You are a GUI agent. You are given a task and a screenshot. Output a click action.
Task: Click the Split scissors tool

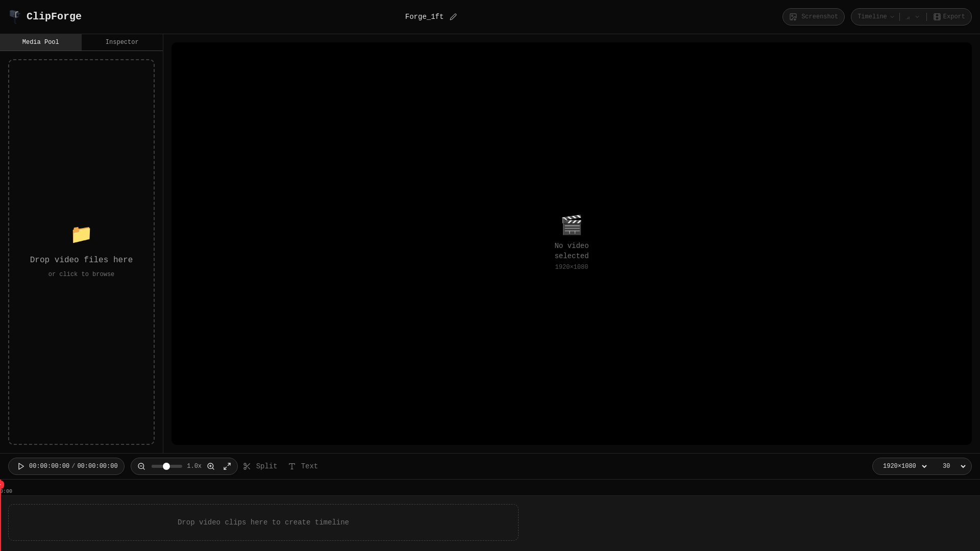(260, 466)
